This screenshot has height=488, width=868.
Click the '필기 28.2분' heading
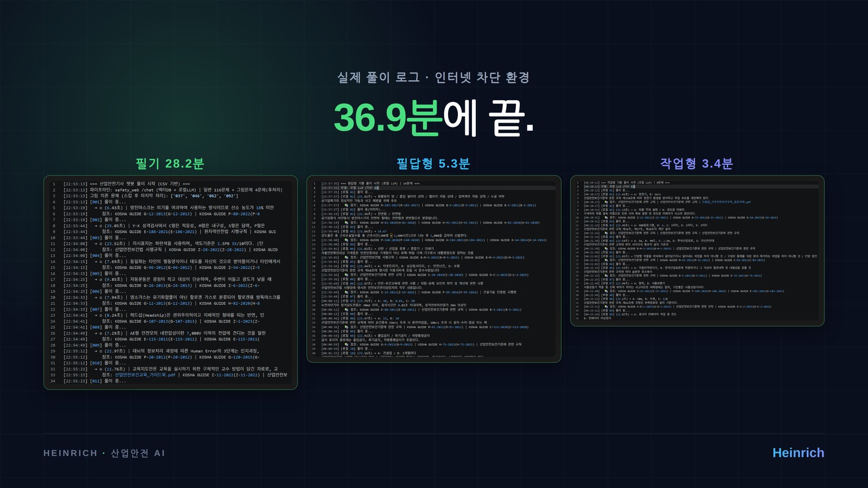170,163
